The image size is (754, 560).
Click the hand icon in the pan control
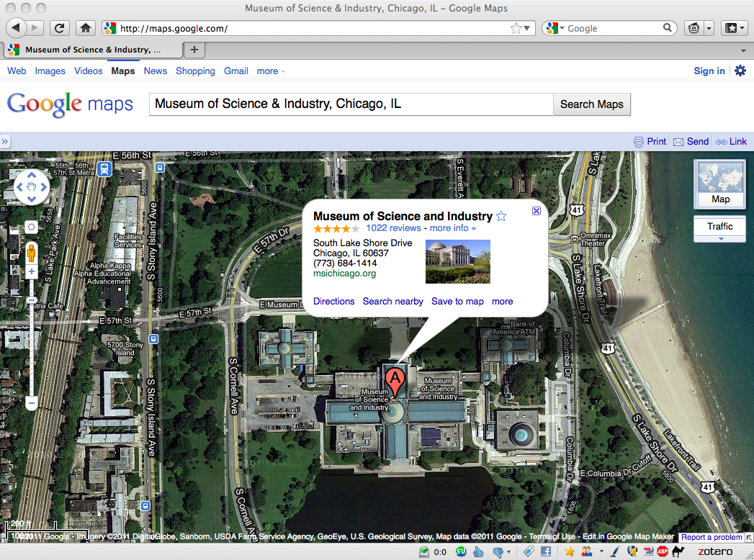point(32,187)
